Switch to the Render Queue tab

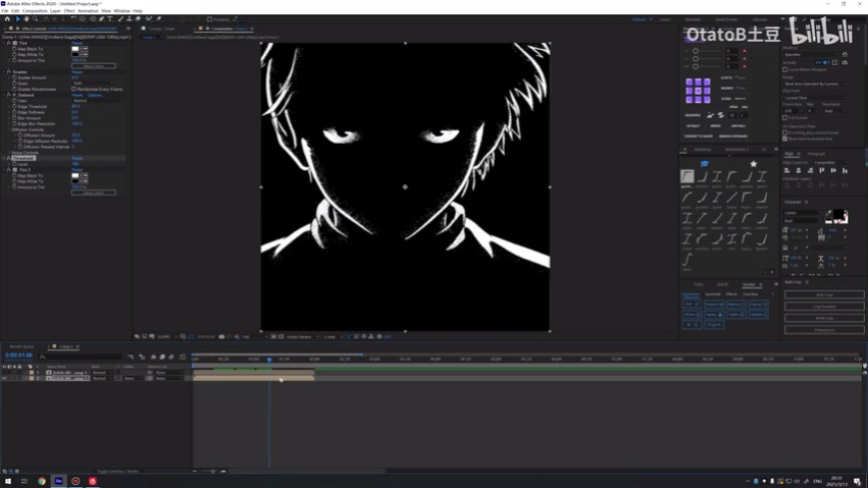[22, 346]
